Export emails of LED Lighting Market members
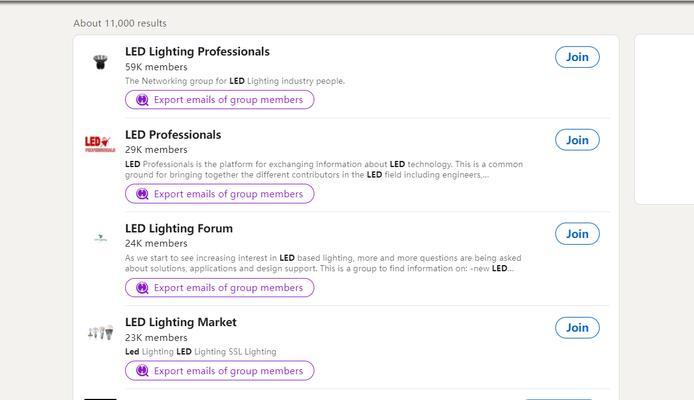 (220, 370)
